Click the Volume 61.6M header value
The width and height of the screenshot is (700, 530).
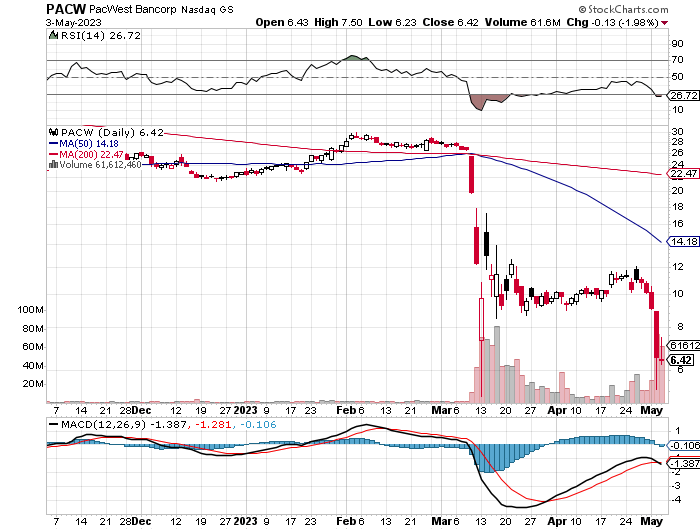522,22
